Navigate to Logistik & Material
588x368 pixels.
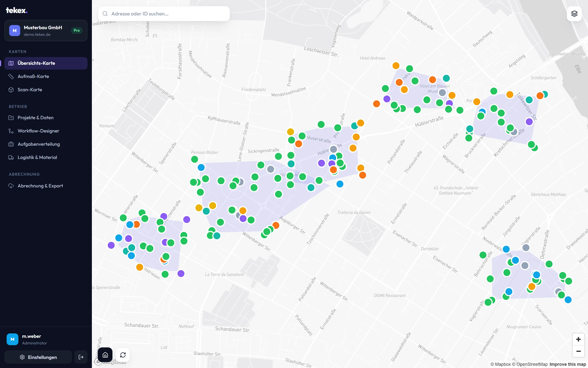(x=46, y=158)
